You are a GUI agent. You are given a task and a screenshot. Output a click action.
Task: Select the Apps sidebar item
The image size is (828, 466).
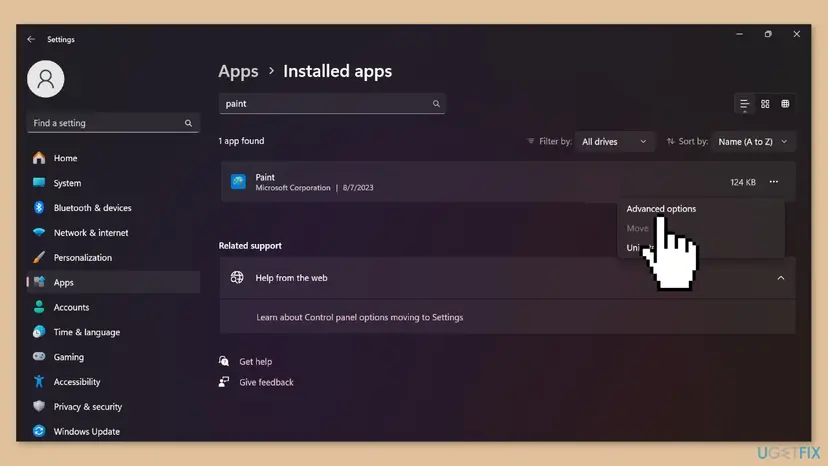coord(113,282)
